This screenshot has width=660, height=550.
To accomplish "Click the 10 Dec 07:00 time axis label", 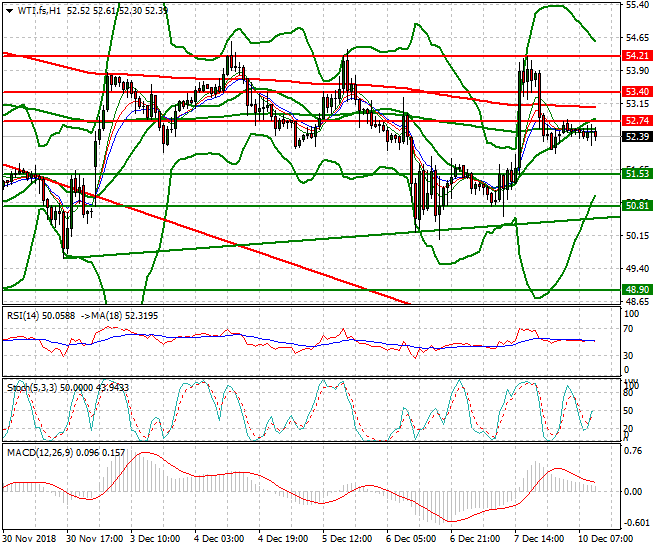I will [605, 539].
